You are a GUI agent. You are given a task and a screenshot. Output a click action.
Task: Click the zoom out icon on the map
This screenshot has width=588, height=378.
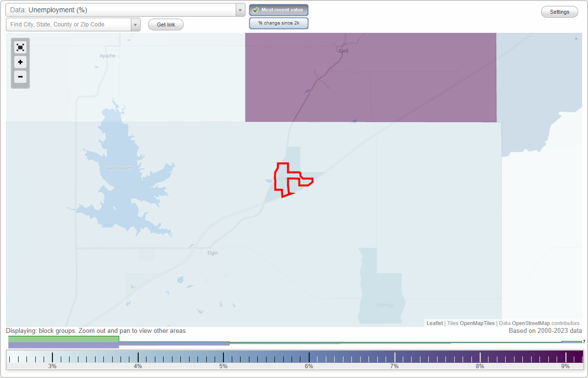[20, 77]
